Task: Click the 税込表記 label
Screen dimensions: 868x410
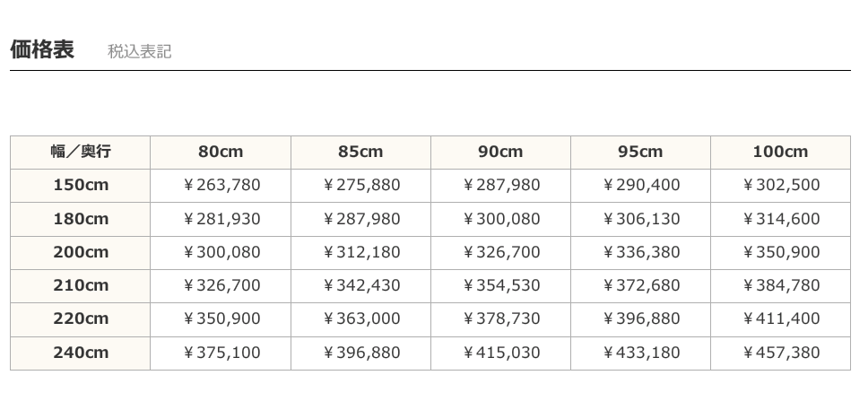Action: (x=139, y=52)
